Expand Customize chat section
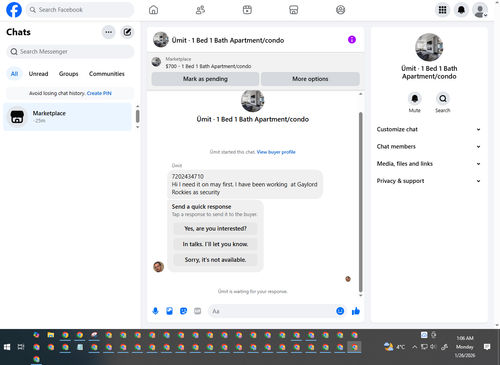 click(429, 129)
